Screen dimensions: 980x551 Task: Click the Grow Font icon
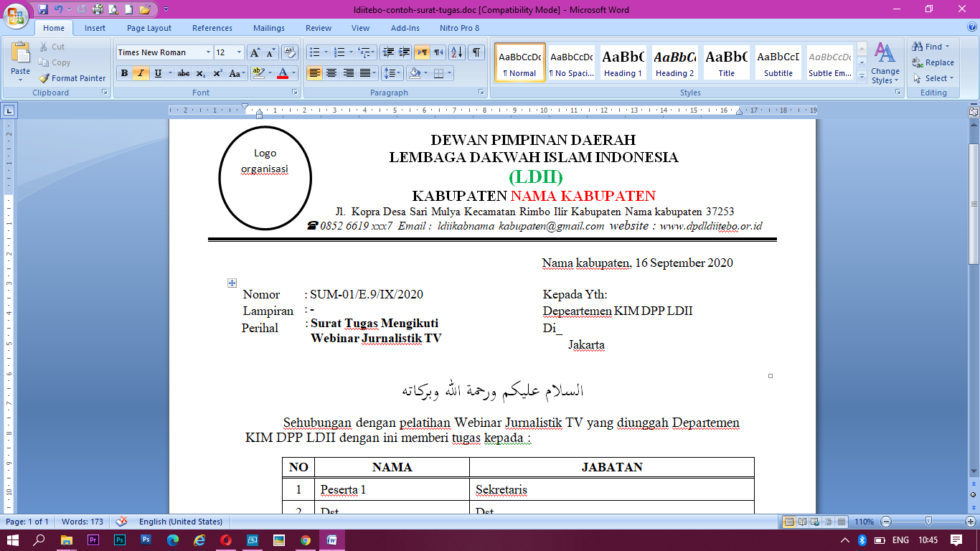[x=255, y=52]
